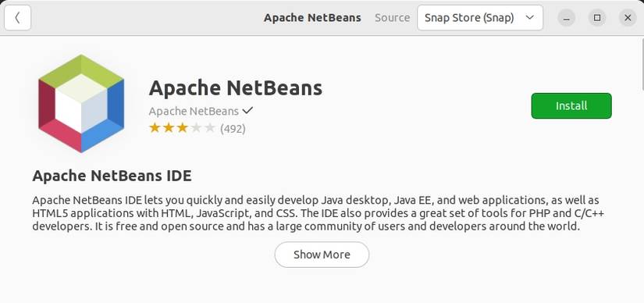The image size is (644, 303).
Task: Go back using the header arrow button
Action: tap(18, 18)
